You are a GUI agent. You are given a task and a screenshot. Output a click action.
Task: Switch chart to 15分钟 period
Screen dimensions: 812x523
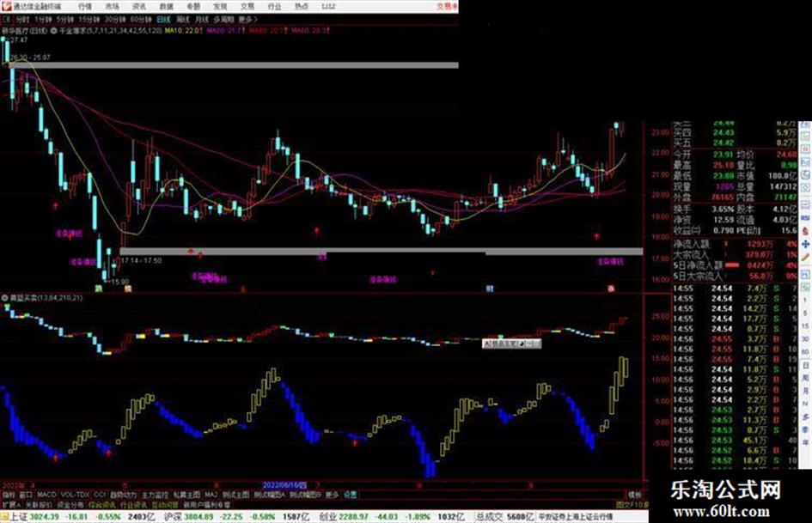(x=89, y=19)
